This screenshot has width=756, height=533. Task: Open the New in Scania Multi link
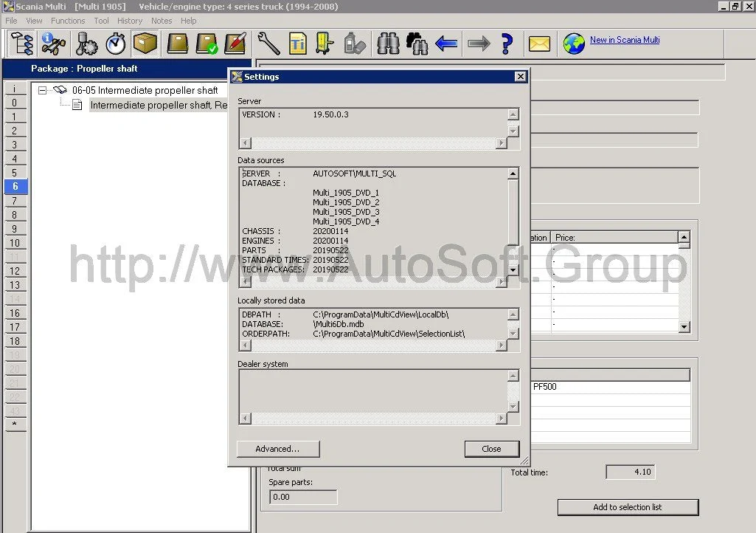click(x=624, y=40)
